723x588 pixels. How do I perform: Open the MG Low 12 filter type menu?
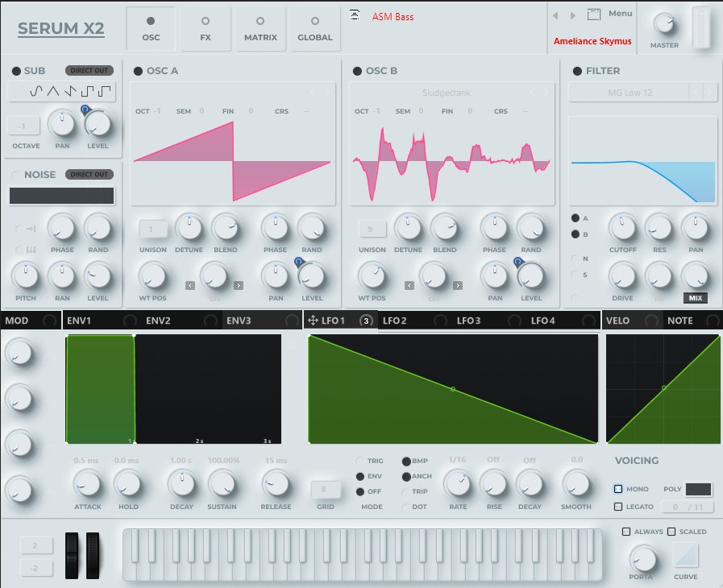630,93
